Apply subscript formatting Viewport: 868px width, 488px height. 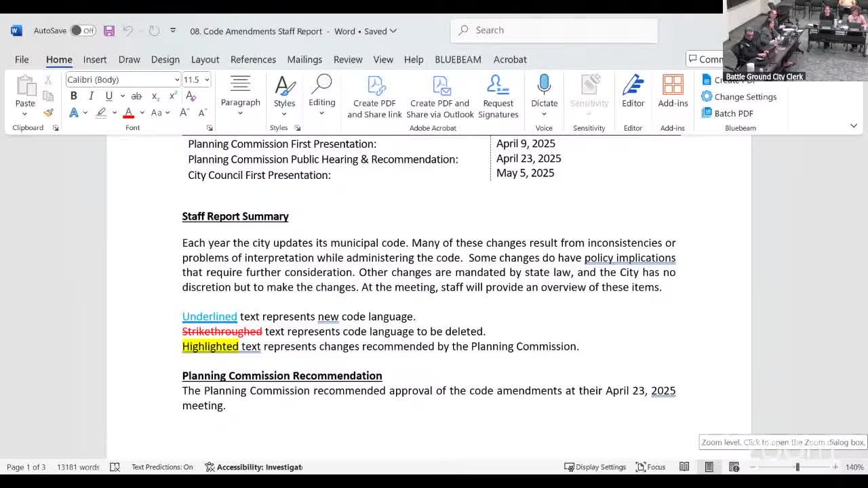(155, 96)
